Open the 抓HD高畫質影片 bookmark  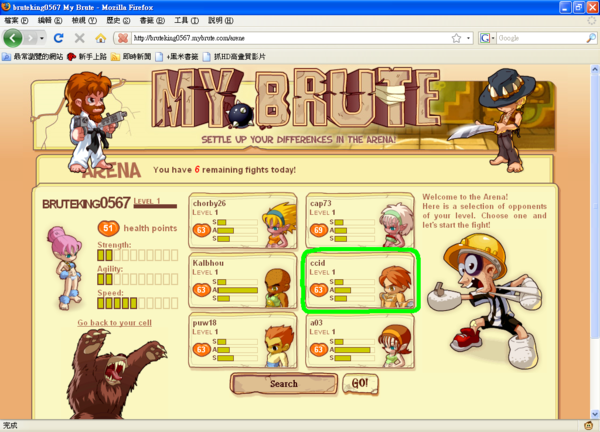[234, 57]
